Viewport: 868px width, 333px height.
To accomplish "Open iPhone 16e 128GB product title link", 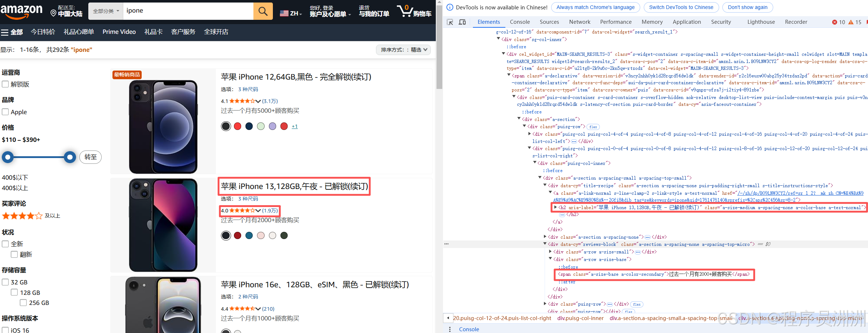I will 315,285.
